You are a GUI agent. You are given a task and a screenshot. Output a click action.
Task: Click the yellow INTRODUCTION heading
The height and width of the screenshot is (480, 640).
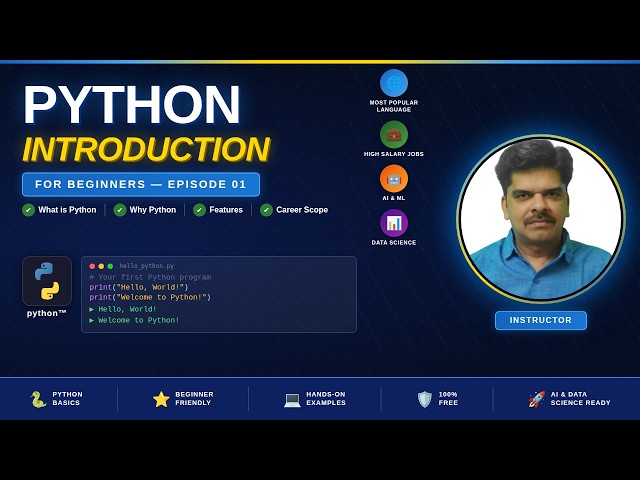pyautogui.click(x=146, y=149)
